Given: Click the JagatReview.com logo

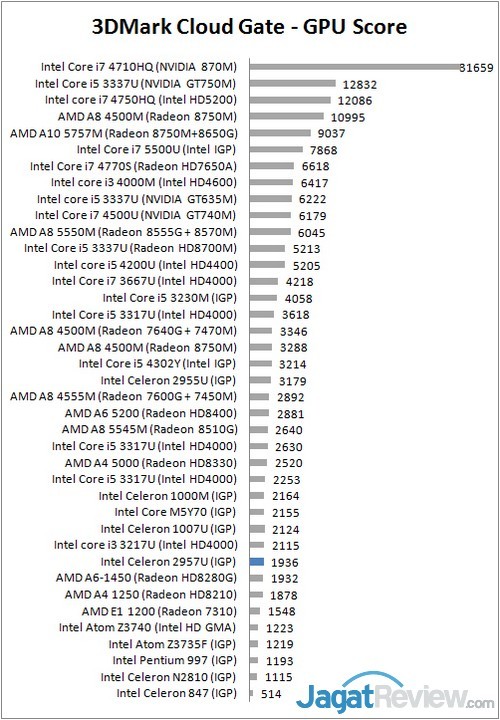Looking at the screenshot, I should tap(395, 694).
